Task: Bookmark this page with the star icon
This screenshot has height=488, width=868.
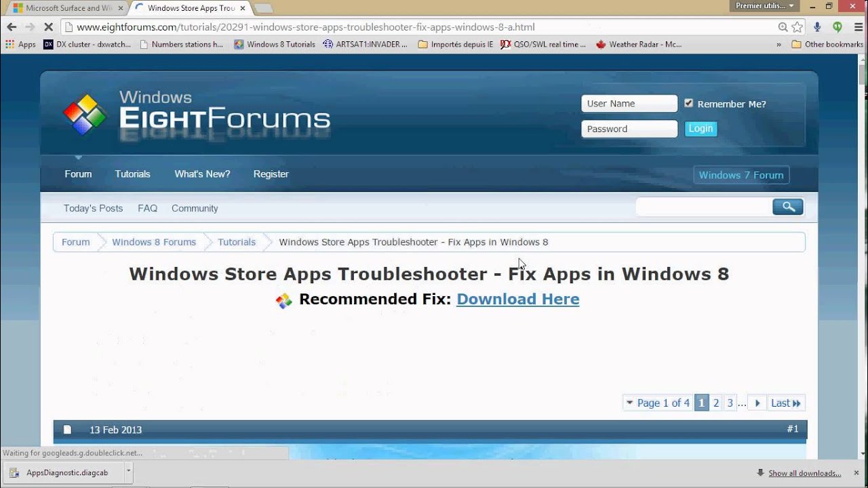Action: 797,27
